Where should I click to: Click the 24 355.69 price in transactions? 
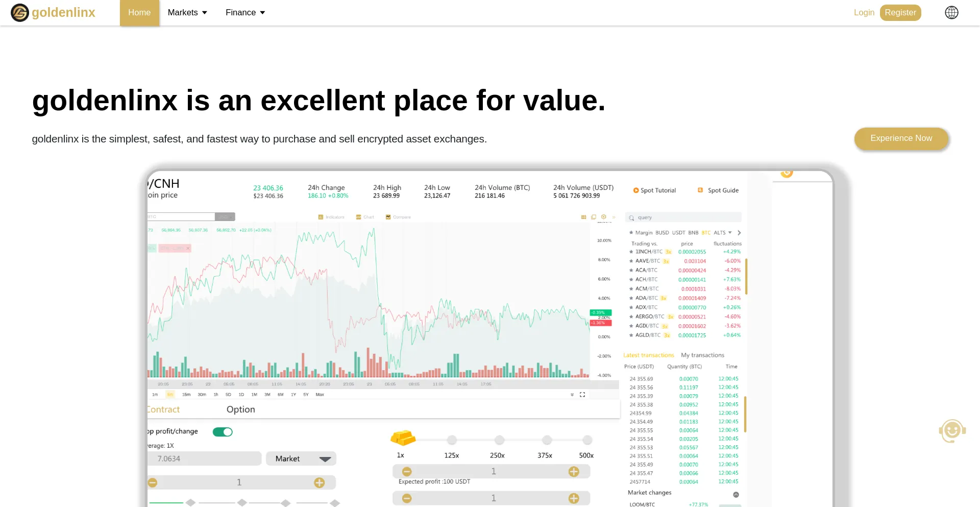tap(641, 379)
